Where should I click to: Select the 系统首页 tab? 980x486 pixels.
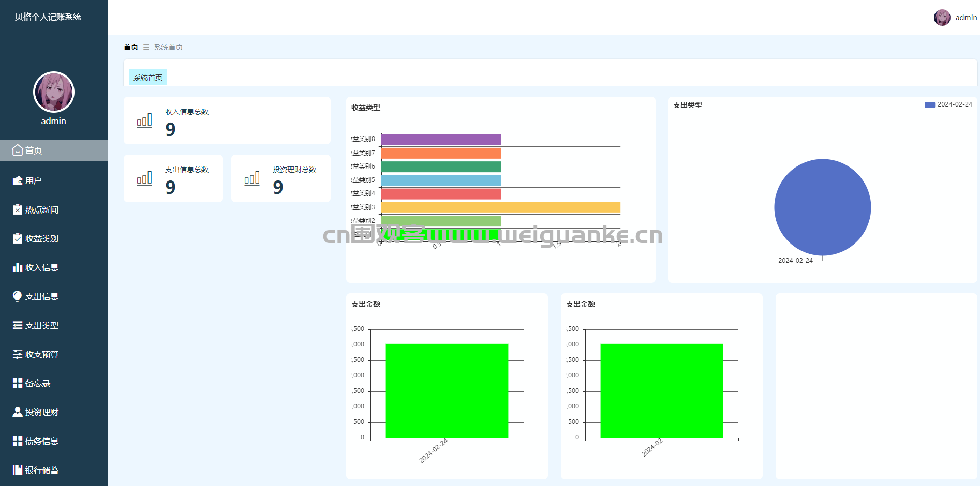point(148,78)
